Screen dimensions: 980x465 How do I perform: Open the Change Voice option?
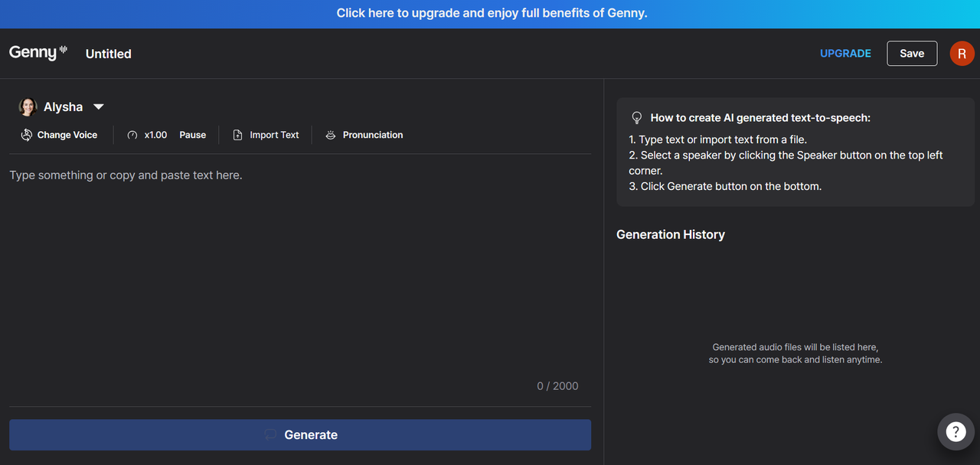tap(67, 135)
